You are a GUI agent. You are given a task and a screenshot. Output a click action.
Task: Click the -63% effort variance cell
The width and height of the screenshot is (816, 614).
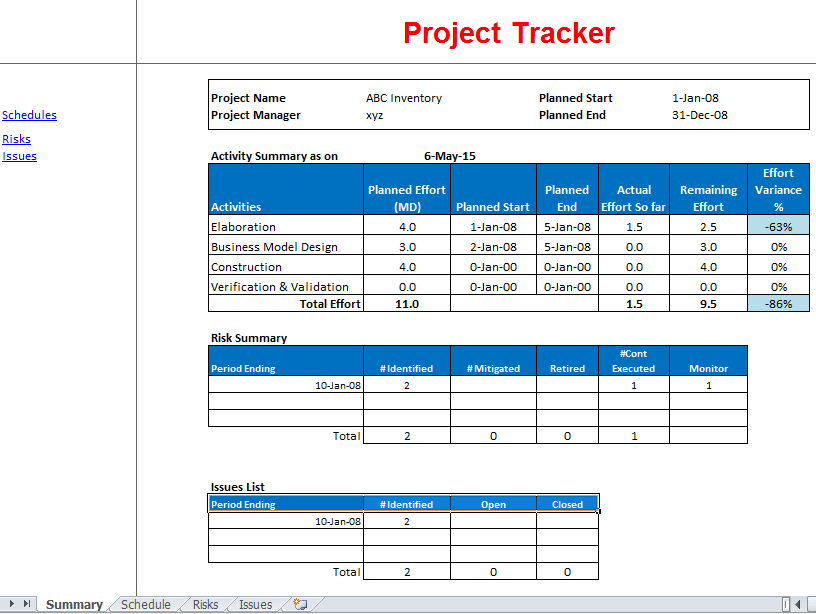(x=779, y=227)
